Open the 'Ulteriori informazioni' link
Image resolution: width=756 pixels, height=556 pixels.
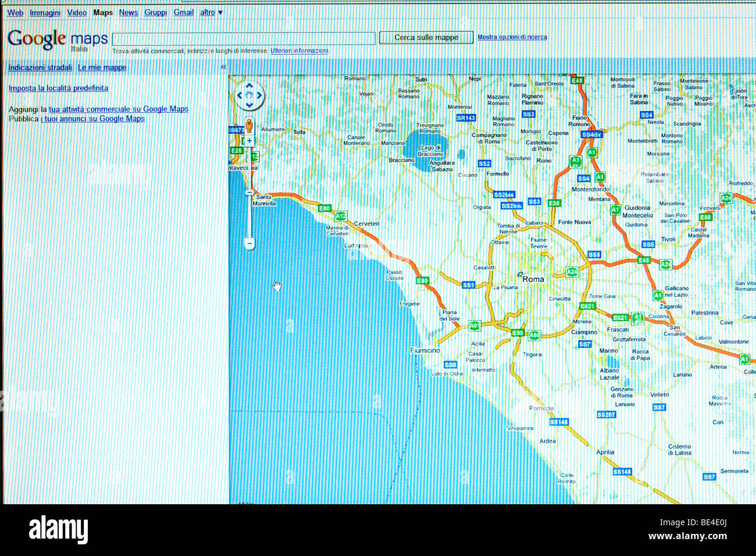click(299, 51)
